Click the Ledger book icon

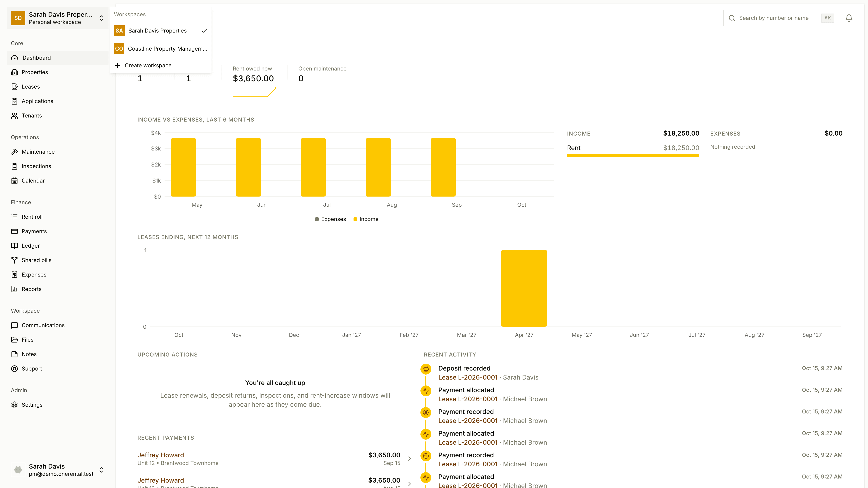point(14,246)
